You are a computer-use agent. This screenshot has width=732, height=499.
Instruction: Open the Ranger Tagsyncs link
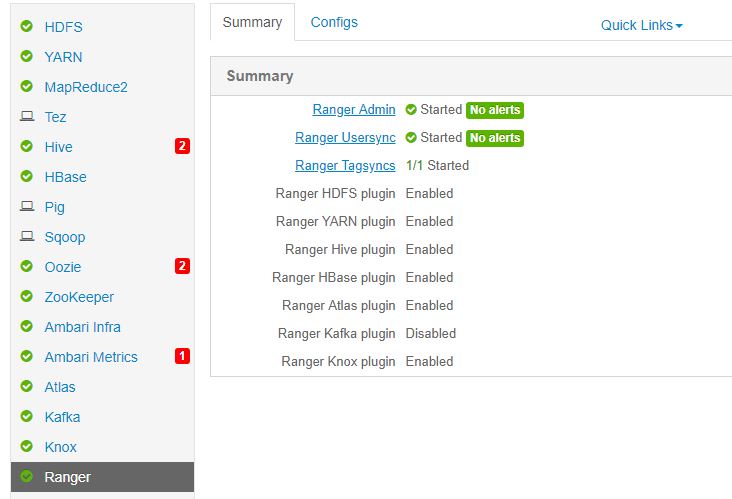click(x=345, y=166)
